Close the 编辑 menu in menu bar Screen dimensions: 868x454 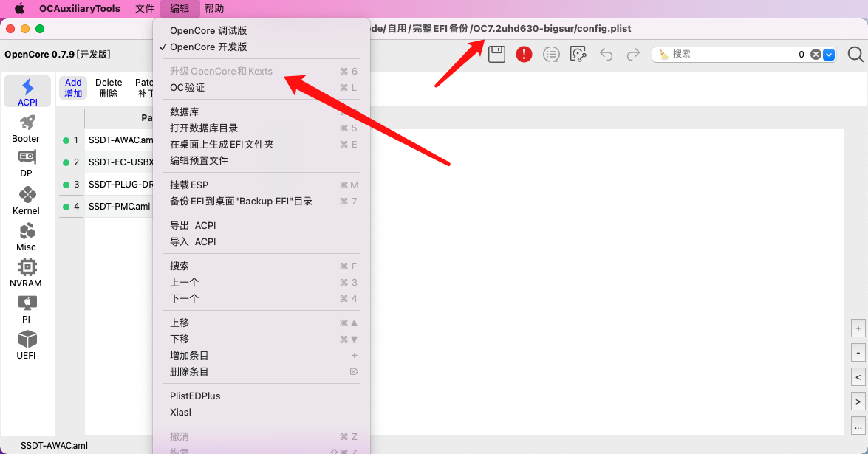pos(180,8)
